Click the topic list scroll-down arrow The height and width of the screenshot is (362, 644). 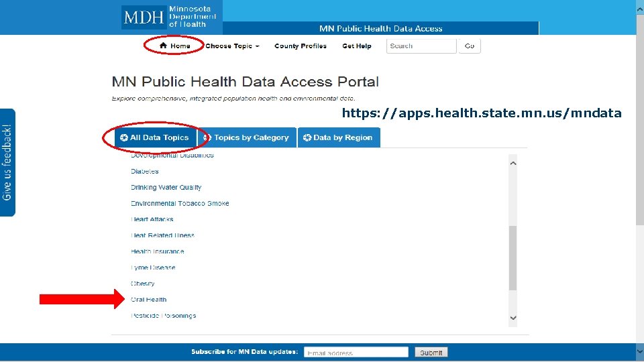coord(513,318)
